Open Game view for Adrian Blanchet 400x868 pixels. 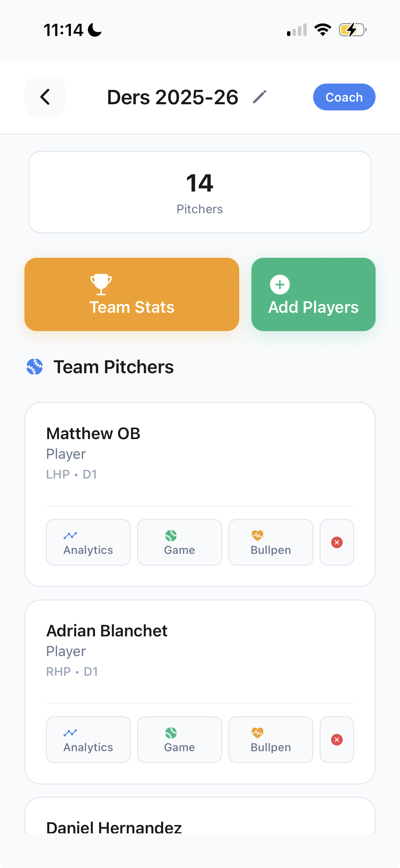click(x=179, y=740)
